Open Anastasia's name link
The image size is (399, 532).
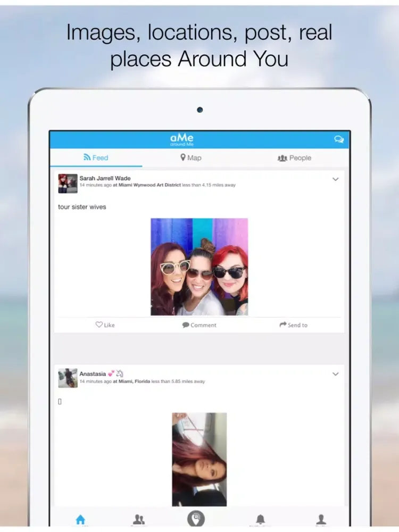pos(93,373)
